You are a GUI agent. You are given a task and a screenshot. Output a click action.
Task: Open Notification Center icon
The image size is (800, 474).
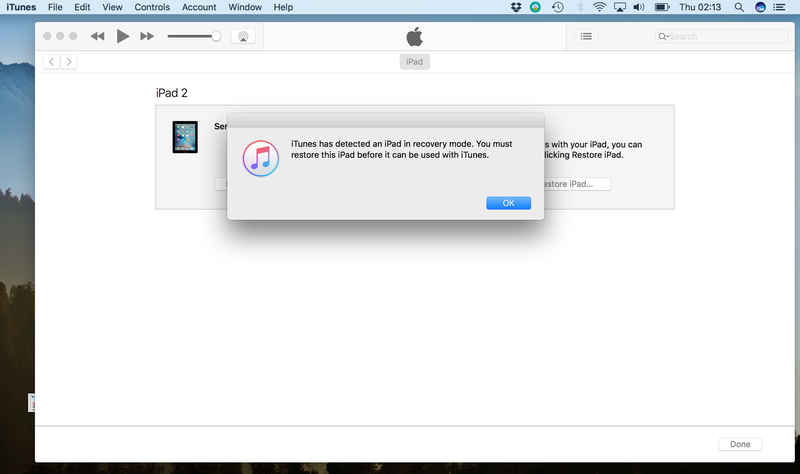(779, 7)
